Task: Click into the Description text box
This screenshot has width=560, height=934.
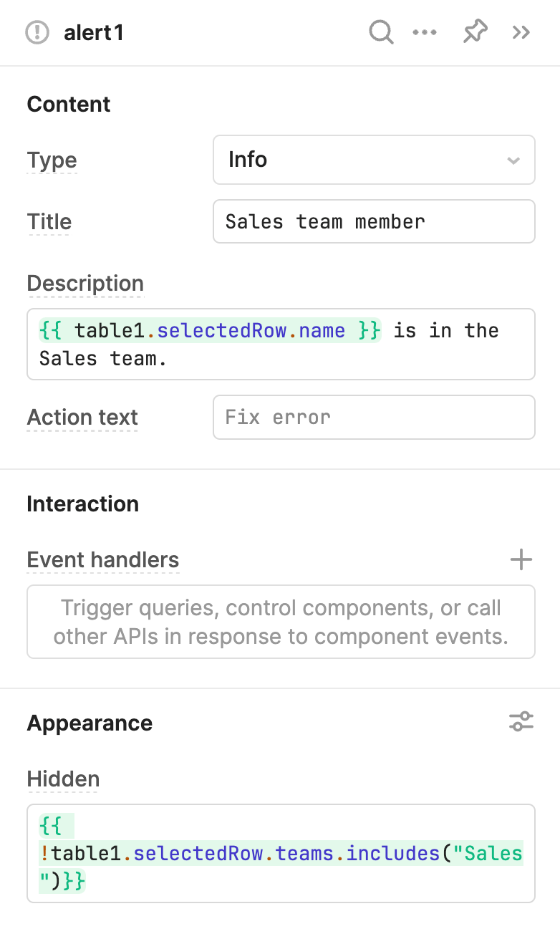Action: coord(281,344)
